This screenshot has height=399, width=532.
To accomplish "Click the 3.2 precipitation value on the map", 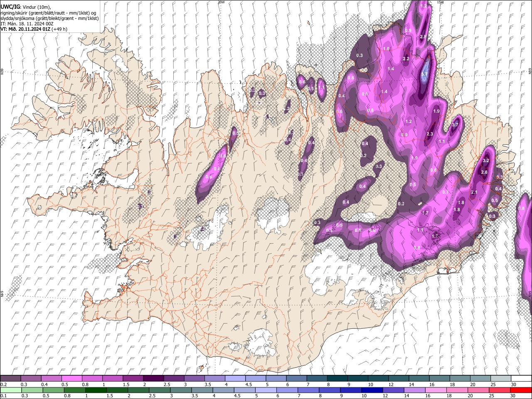I will click(486, 160).
